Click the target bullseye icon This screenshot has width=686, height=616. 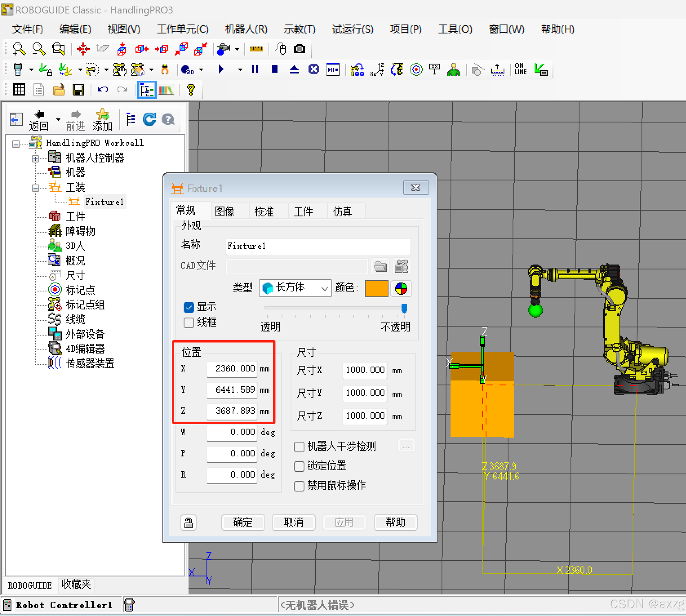tap(416, 70)
